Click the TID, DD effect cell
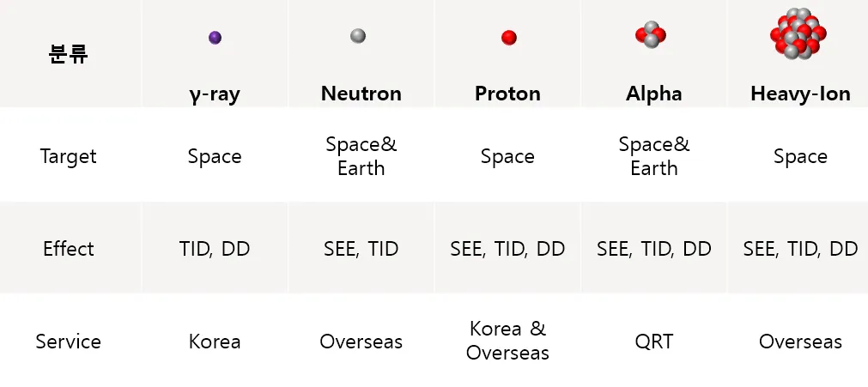The width and height of the screenshot is (868, 387). (x=215, y=249)
